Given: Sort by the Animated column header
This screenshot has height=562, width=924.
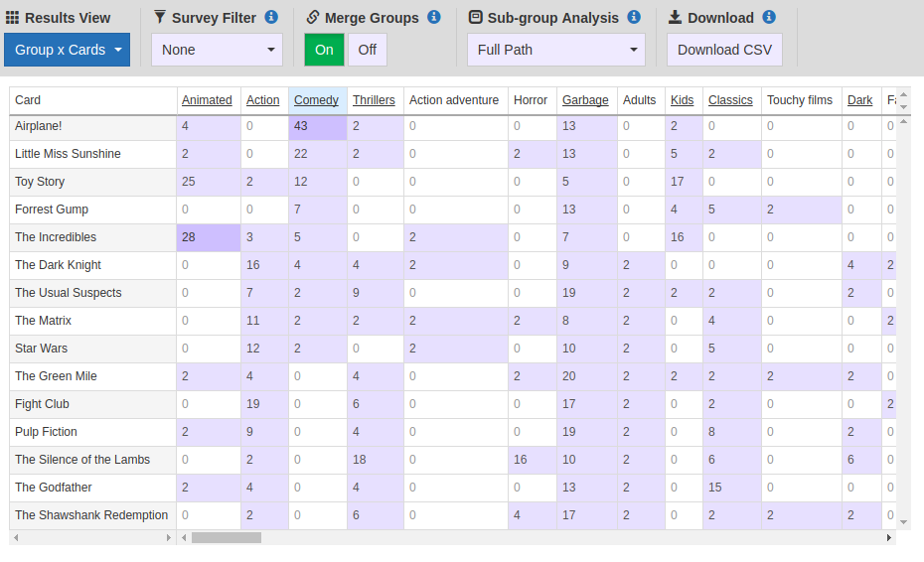Looking at the screenshot, I should 207,100.
